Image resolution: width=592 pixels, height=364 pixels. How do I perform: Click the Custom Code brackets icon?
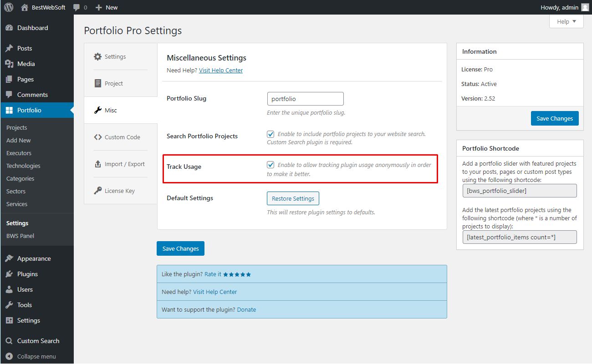tap(98, 137)
